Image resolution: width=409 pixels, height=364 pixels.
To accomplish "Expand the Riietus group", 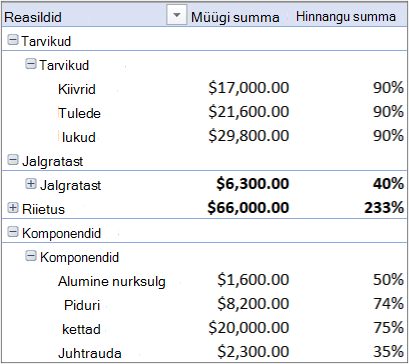I will 13,208.
